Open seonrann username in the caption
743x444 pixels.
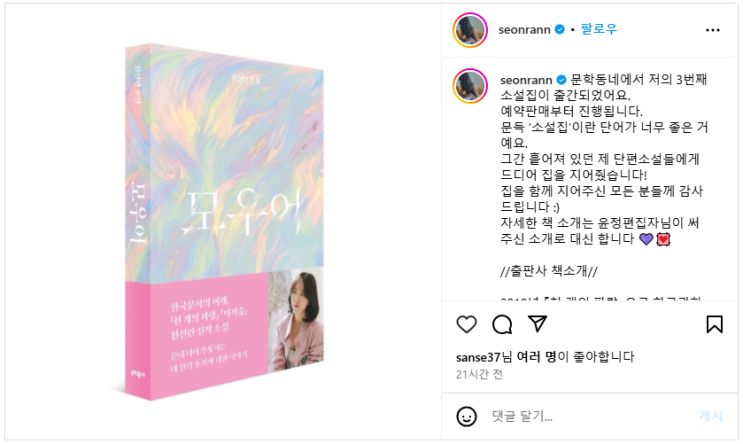tap(526, 80)
